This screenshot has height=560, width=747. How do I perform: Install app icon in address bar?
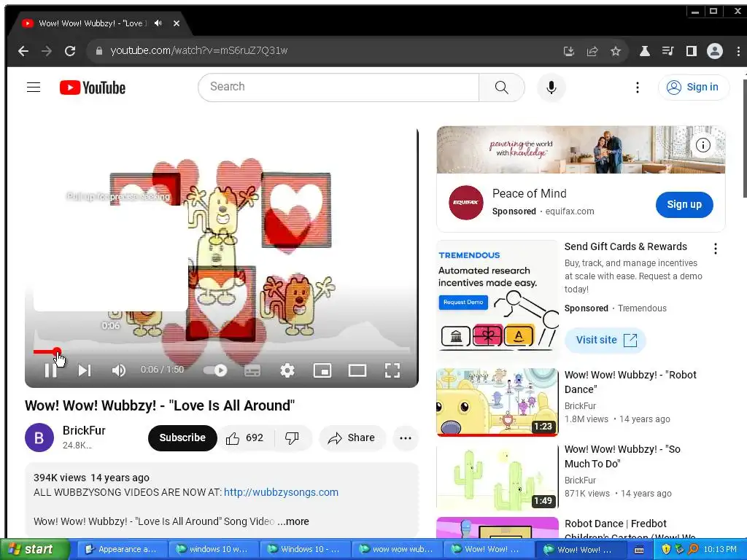pos(569,51)
